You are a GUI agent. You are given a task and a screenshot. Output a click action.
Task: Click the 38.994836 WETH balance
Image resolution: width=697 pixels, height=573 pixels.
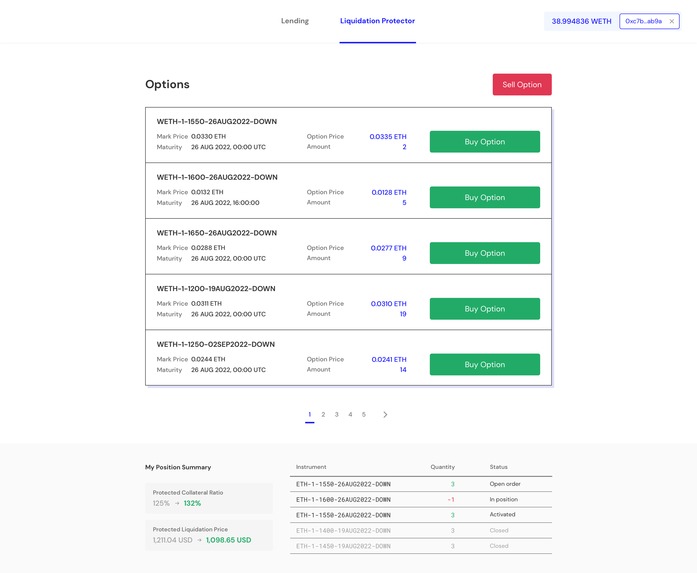[x=581, y=21]
